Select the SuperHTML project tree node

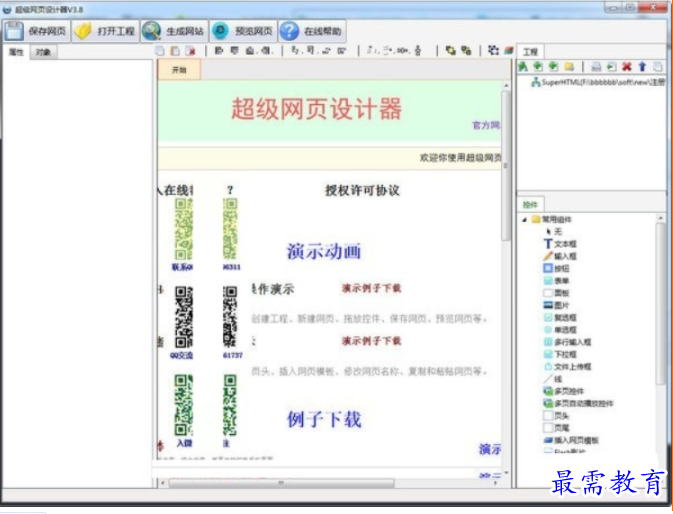pos(598,82)
